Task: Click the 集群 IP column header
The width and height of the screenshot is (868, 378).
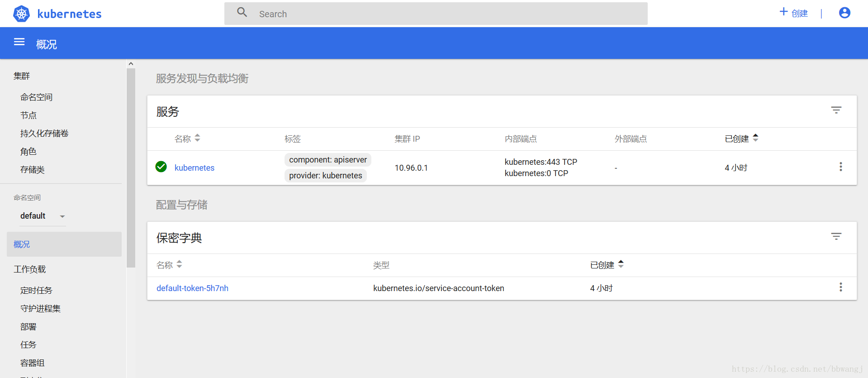Action: 407,139
